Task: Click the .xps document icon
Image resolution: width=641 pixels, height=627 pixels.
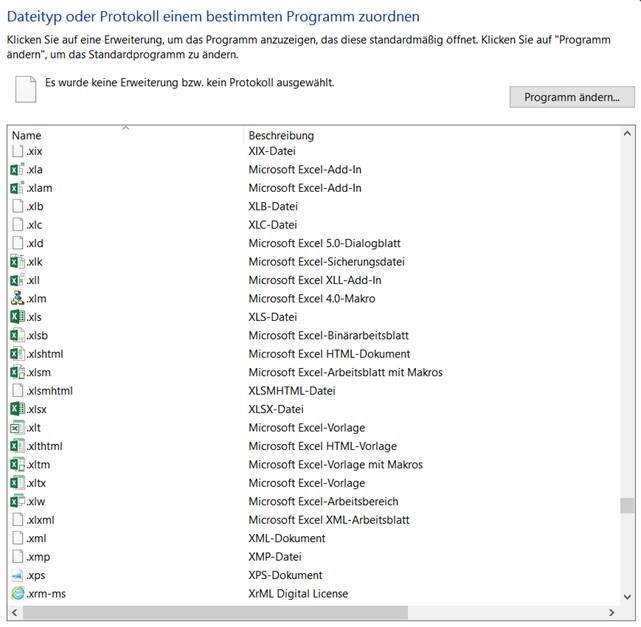Action: coord(17,575)
